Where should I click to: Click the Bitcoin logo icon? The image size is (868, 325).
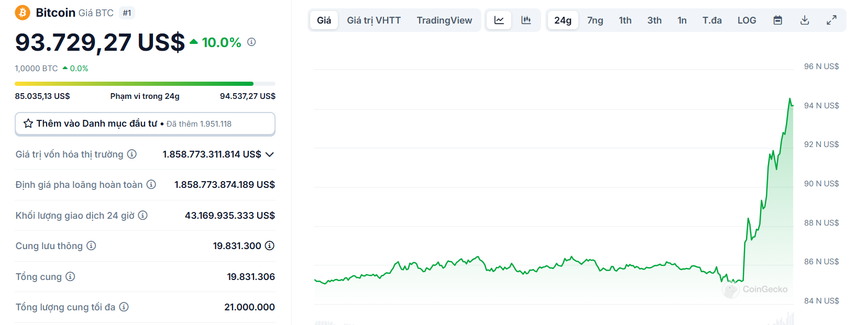(x=23, y=13)
